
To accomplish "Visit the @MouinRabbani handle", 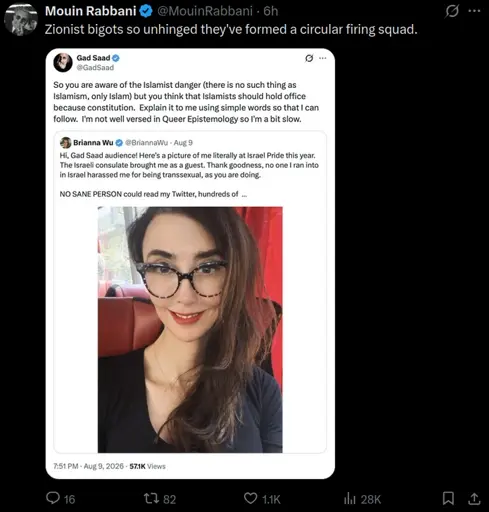I will pos(205,11).
